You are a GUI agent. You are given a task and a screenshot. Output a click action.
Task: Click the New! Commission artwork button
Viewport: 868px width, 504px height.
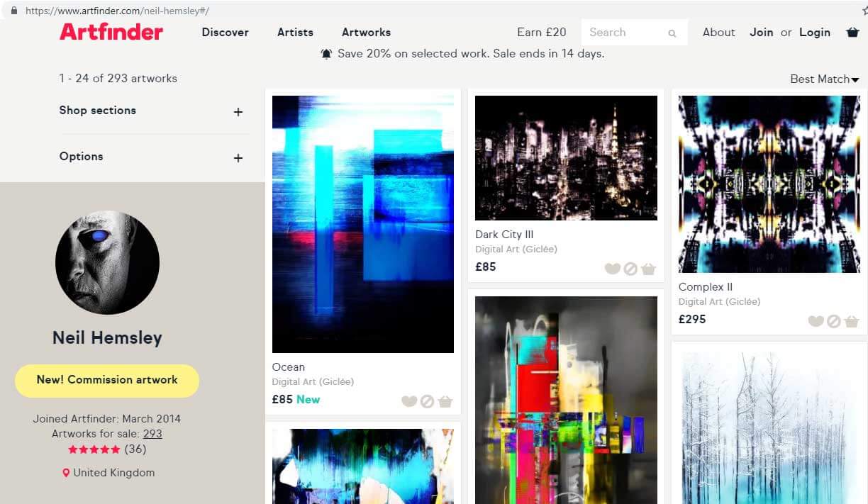pyautogui.click(x=107, y=380)
